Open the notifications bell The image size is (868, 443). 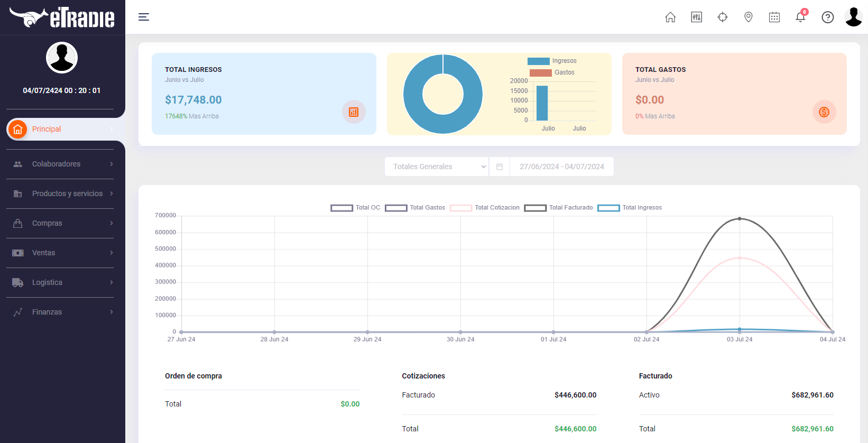click(x=801, y=17)
